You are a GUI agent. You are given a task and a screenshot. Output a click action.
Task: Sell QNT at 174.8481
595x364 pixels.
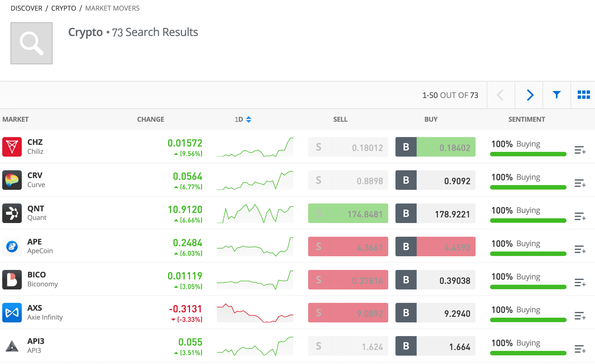348,213
